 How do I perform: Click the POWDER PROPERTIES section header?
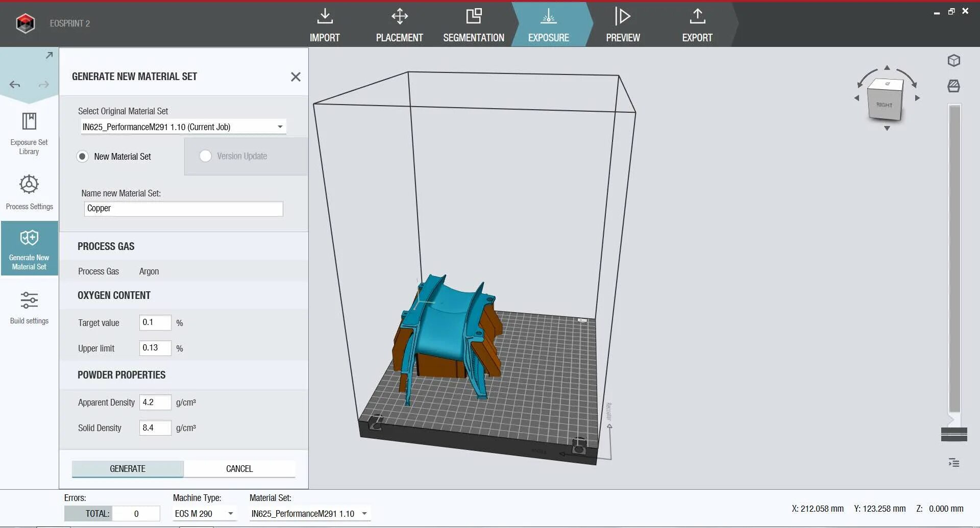point(121,375)
